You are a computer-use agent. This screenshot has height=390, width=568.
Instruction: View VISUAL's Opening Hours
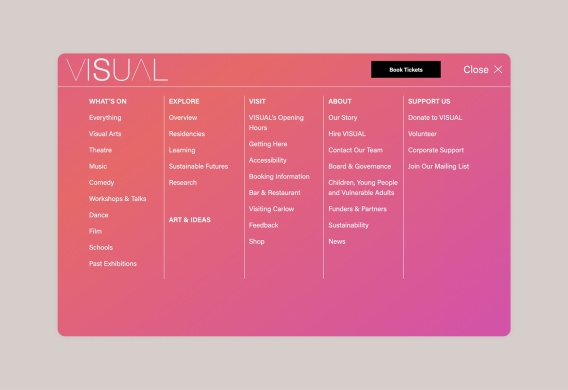(276, 123)
